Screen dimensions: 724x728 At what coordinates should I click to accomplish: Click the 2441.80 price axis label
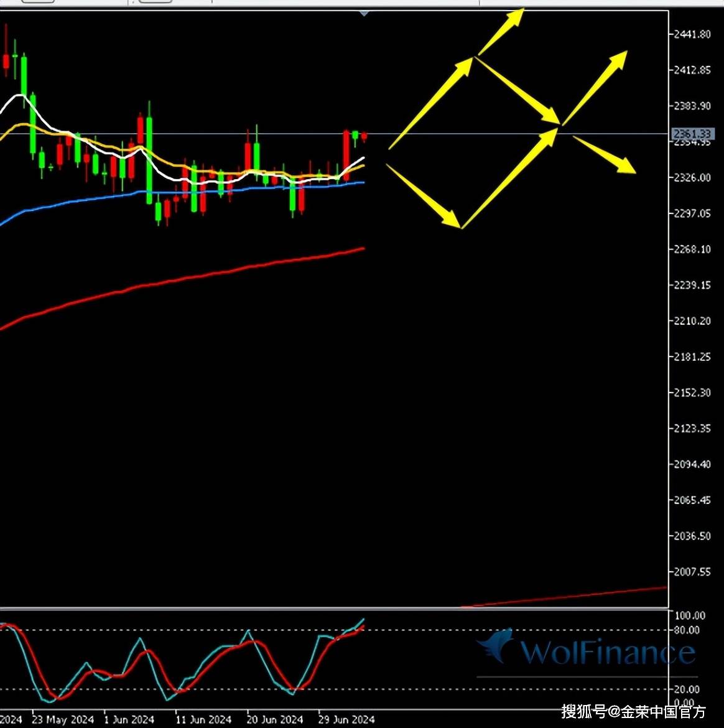point(692,34)
